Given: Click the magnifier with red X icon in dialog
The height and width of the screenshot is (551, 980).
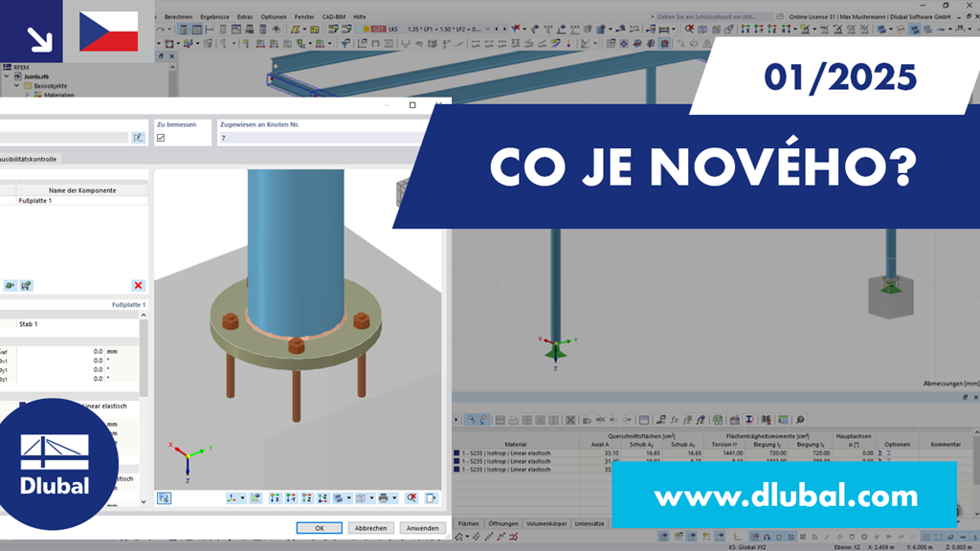Looking at the screenshot, I should point(412,497).
